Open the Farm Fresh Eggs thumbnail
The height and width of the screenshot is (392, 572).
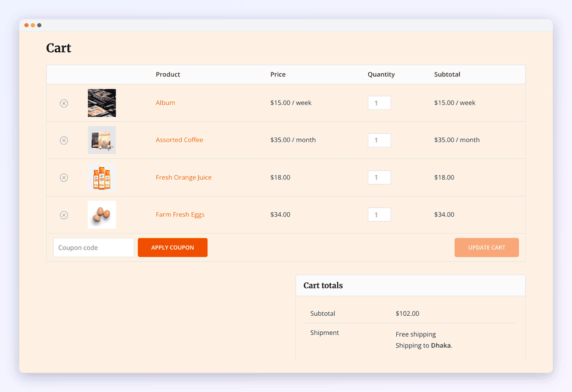[x=102, y=215]
